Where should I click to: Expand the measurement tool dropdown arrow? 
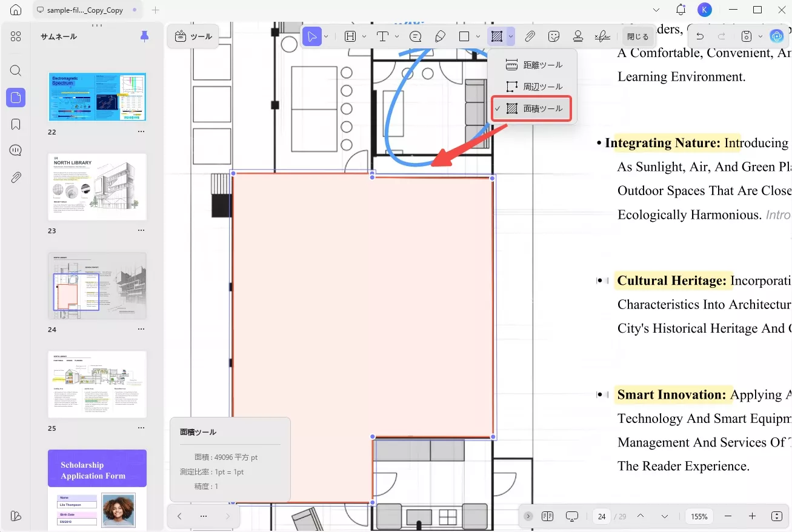(511, 36)
